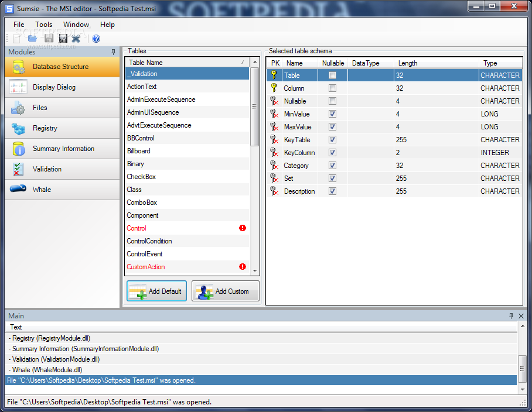
Task: Uncheck Nullable checkbox for KeyTable row
Action: [333, 140]
